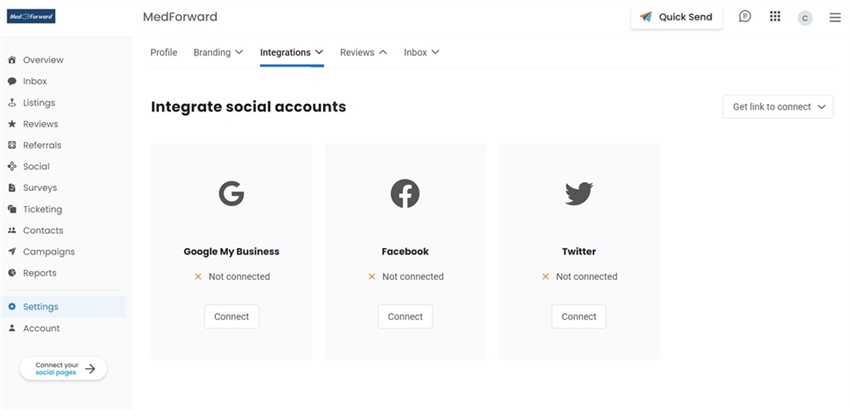Switch to the Profile tab
850x410 pixels.
(164, 53)
